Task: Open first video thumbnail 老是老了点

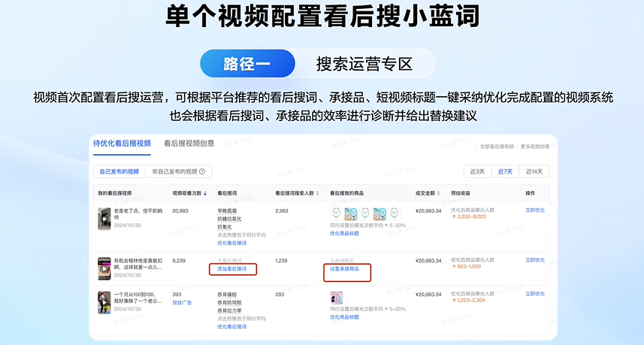Action: point(104,219)
